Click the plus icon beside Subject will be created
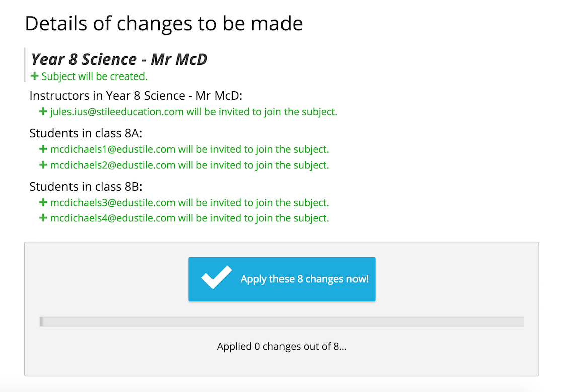Viewport: 564px width, 392px height. tap(35, 76)
